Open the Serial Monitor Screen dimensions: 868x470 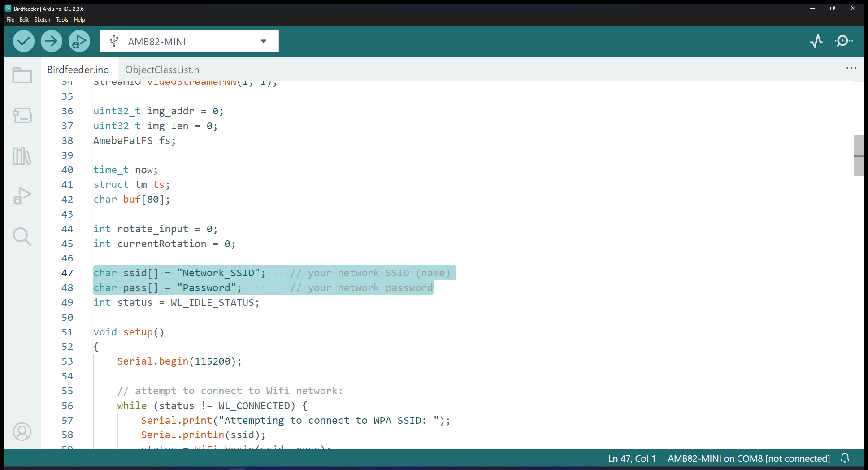coord(844,41)
